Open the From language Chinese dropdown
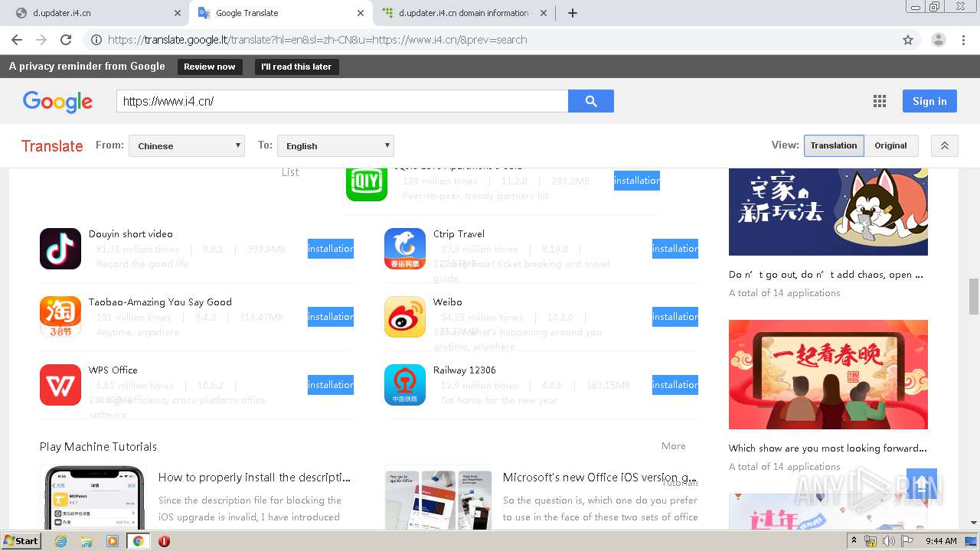 (187, 145)
